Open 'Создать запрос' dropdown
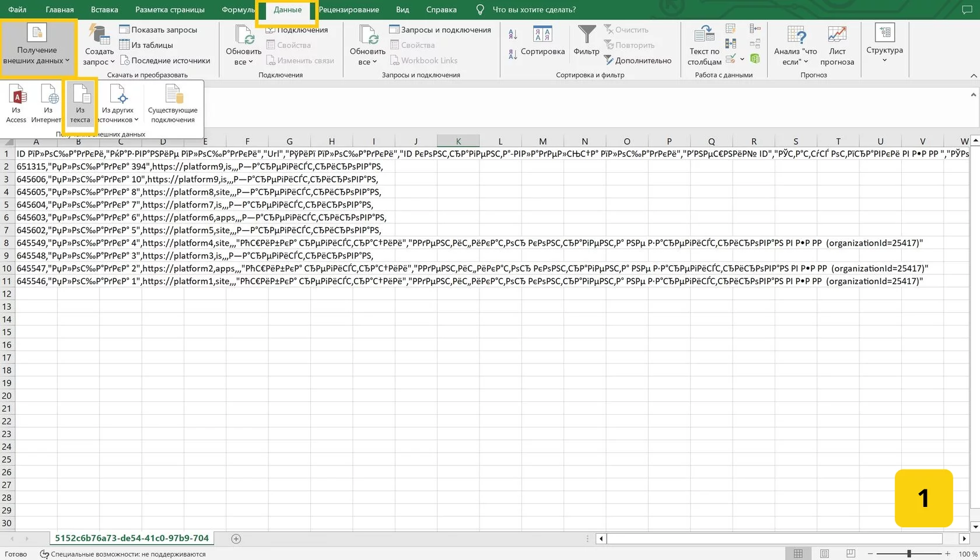 coord(99,57)
